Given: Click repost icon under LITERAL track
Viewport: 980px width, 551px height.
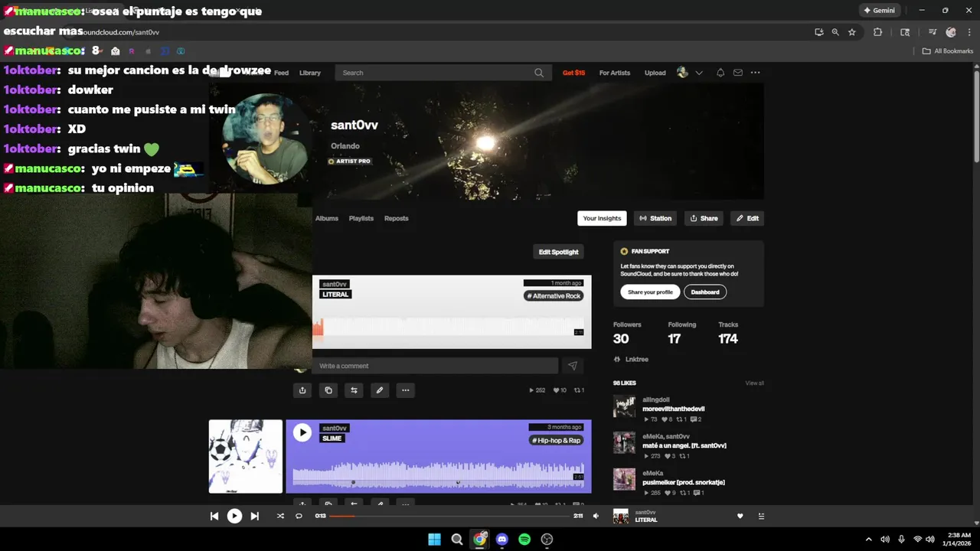Looking at the screenshot, I should point(354,390).
